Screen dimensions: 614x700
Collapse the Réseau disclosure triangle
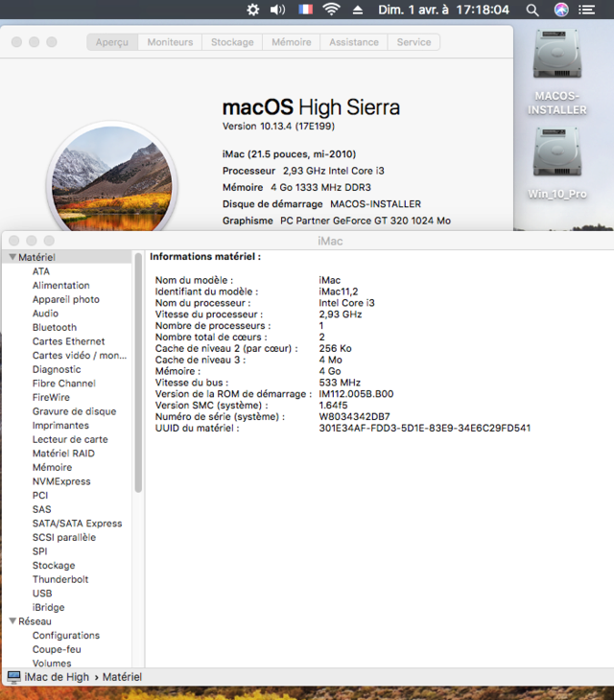(x=12, y=621)
